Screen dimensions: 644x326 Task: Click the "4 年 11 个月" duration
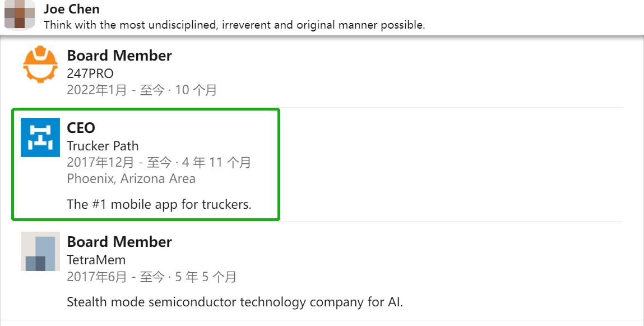216,163
